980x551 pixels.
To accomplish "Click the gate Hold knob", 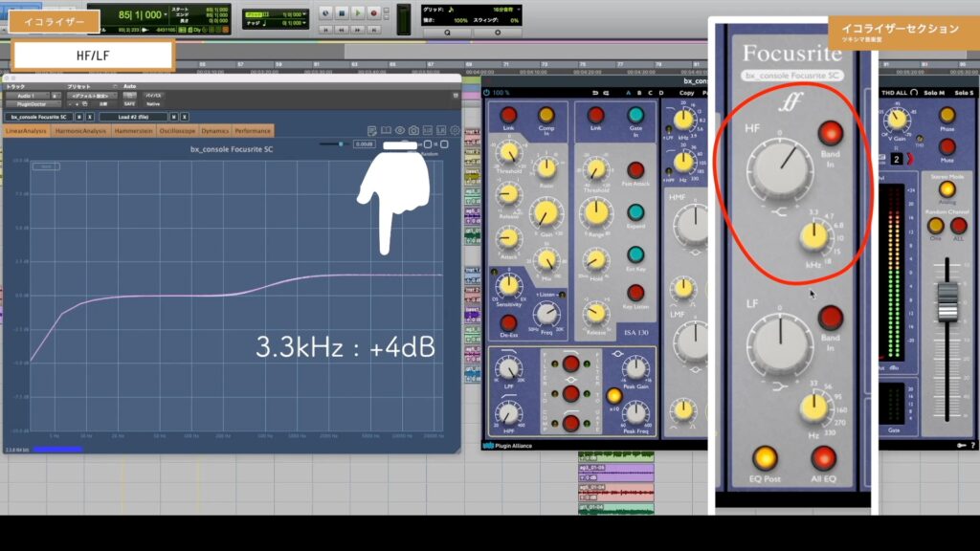I will point(595,260).
